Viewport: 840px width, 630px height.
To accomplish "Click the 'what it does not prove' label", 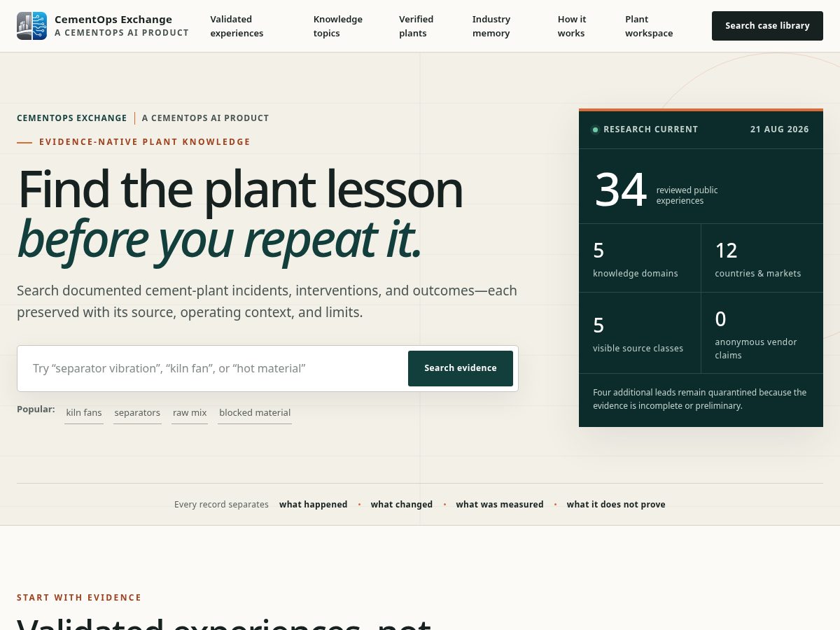I will (x=616, y=505).
